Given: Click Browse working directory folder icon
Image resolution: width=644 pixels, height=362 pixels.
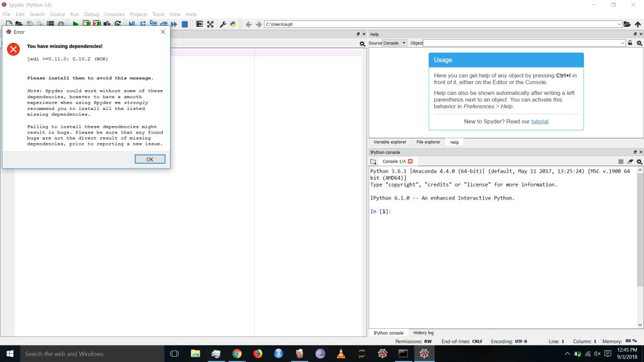Looking at the screenshot, I should tap(627, 24).
